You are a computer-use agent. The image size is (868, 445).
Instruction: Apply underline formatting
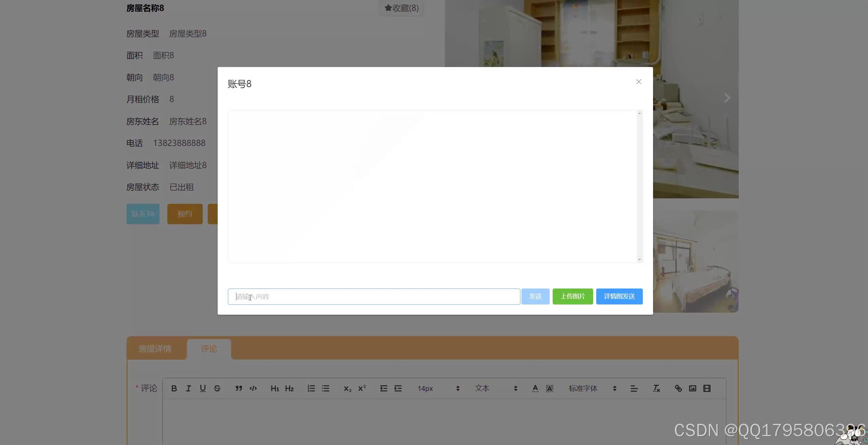203,388
